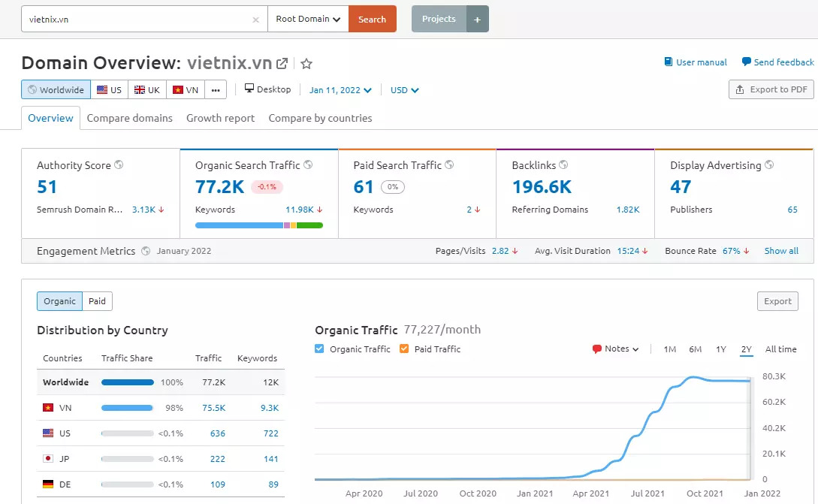Click the Send feedback speech bubble icon

(746, 62)
